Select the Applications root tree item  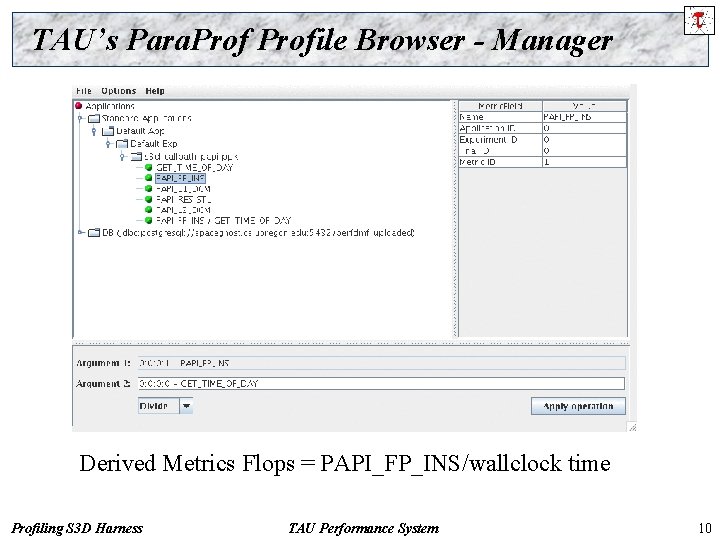(110, 106)
